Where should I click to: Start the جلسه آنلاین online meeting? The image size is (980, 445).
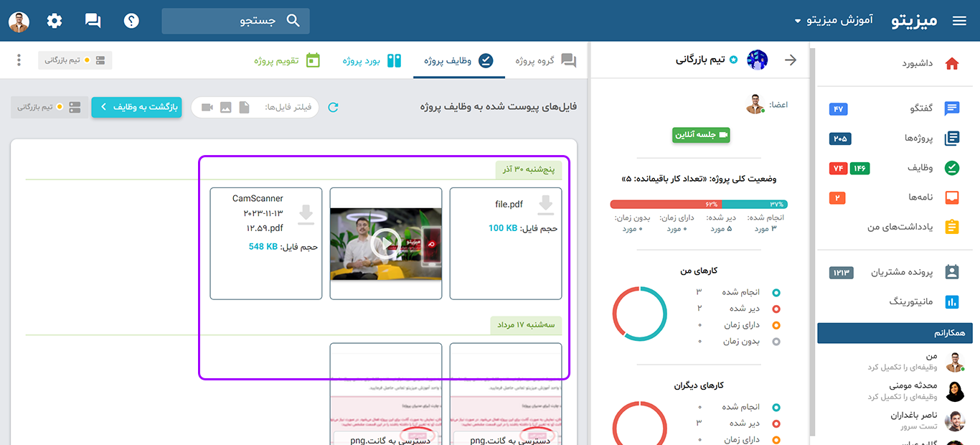point(701,134)
